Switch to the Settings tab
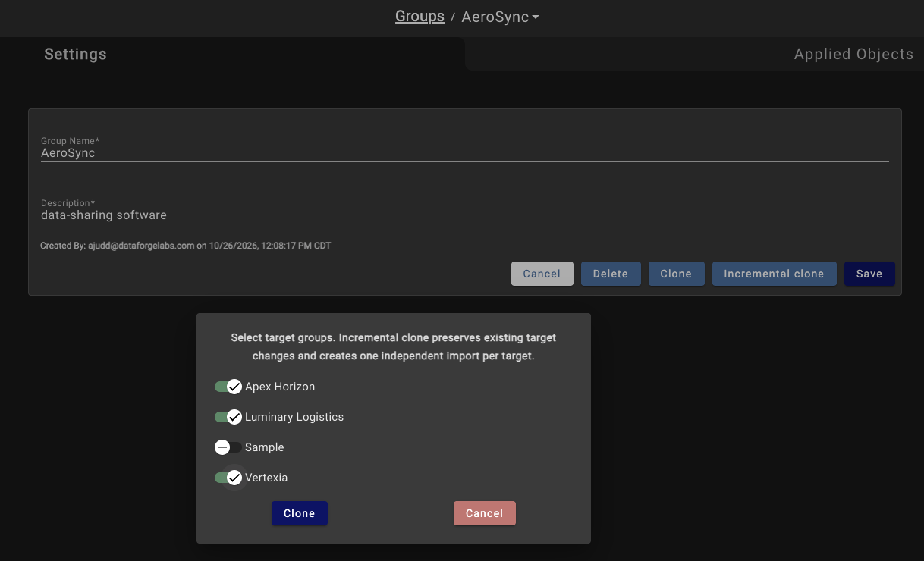The width and height of the screenshot is (924, 561). [x=75, y=55]
